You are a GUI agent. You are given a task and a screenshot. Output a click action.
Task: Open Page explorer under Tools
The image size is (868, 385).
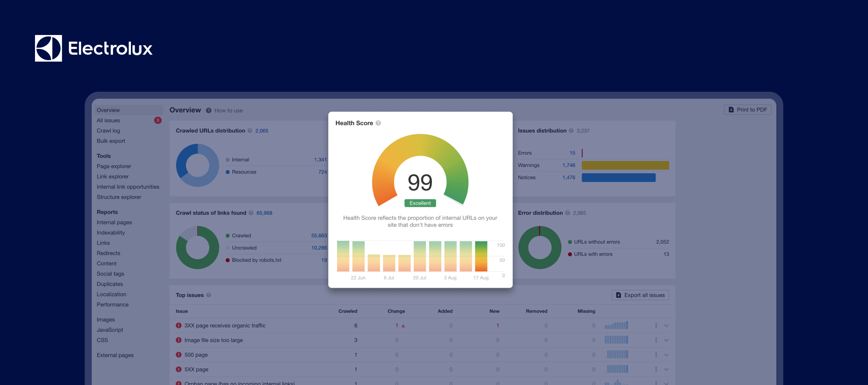[x=114, y=166]
